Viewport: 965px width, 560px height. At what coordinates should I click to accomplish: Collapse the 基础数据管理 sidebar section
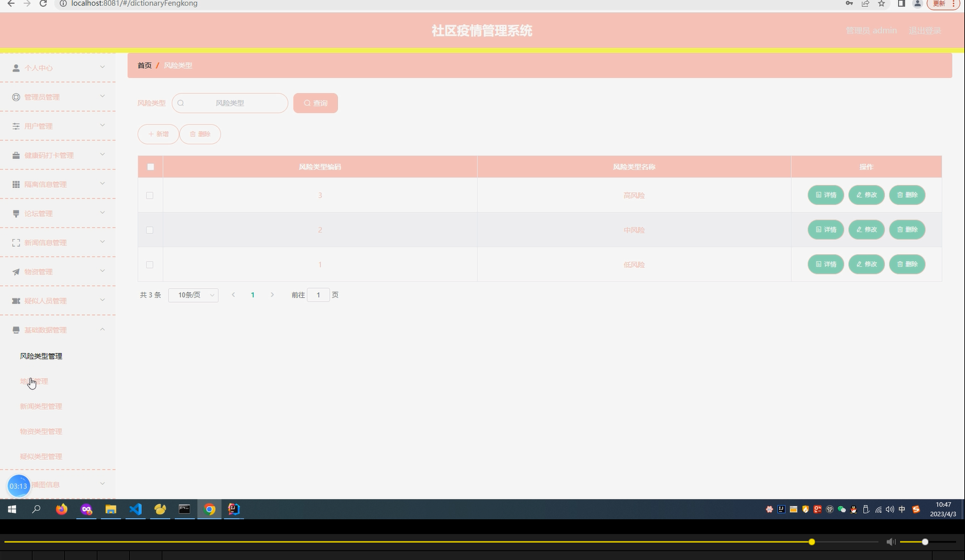(x=57, y=330)
